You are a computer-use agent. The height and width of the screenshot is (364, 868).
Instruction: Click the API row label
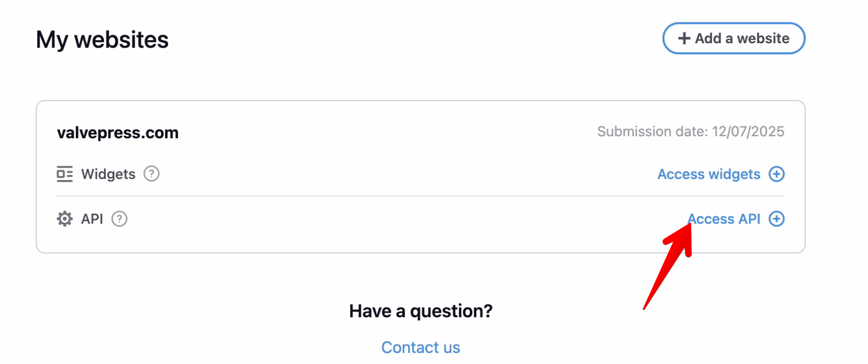[92, 219]
